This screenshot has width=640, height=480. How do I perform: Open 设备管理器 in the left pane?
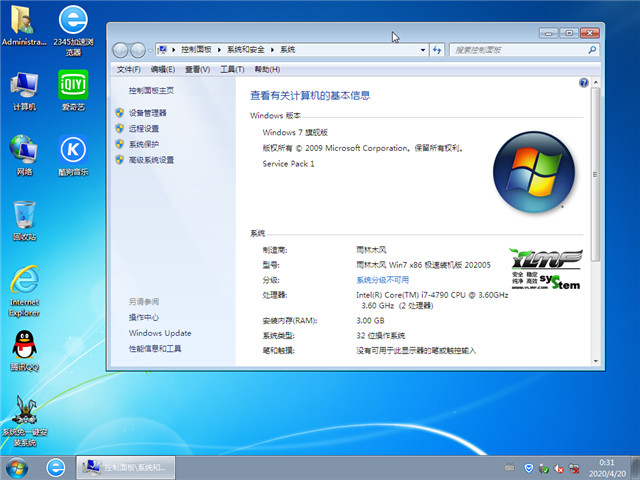[x=147, y=113]
